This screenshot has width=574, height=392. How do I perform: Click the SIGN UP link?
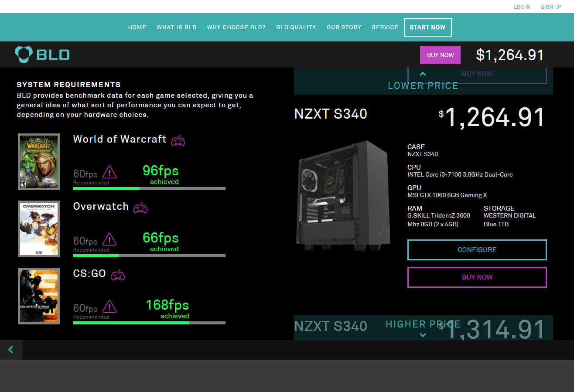tap(551, 7)
